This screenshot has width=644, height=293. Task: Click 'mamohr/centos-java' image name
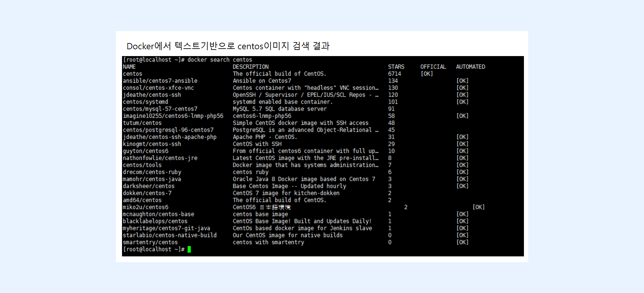(x=152, y=179)
